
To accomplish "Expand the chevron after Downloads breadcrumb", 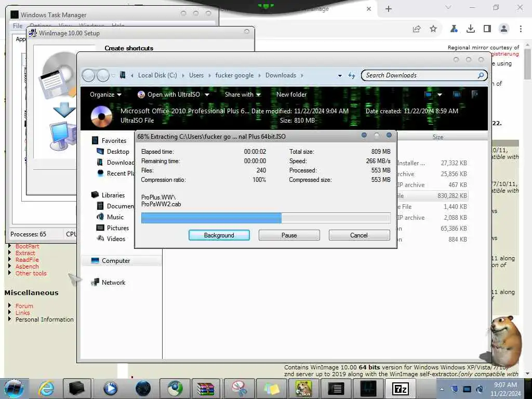I will coord(302,75).
